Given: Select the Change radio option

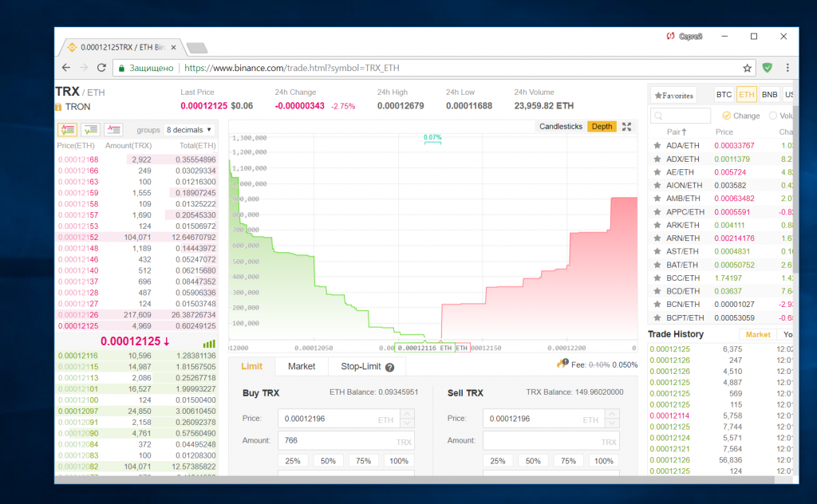Looking at the screenshot, I should pyautogui.click(x=726, y=116).
